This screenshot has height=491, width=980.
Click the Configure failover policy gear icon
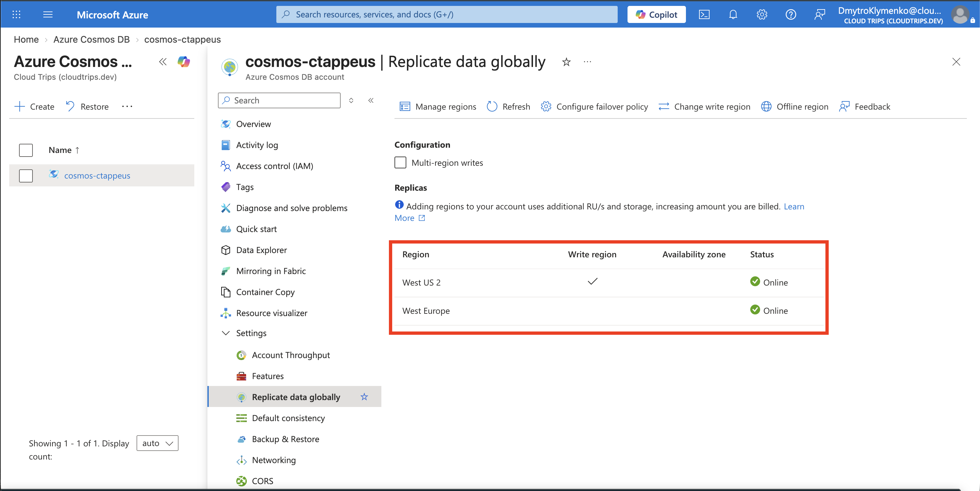pos(546,106)
